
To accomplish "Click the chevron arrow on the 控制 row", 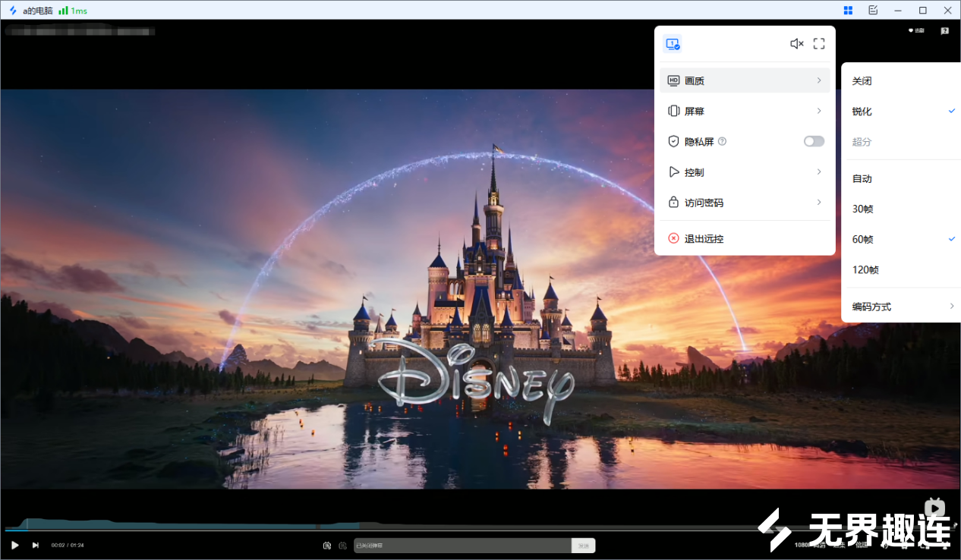I will coord(819,172).
